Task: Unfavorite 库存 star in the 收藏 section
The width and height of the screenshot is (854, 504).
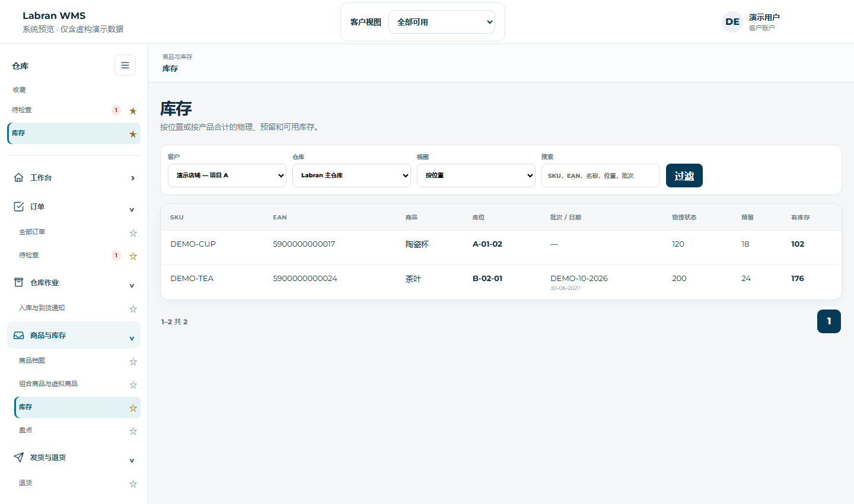Action: click(133, 134)
